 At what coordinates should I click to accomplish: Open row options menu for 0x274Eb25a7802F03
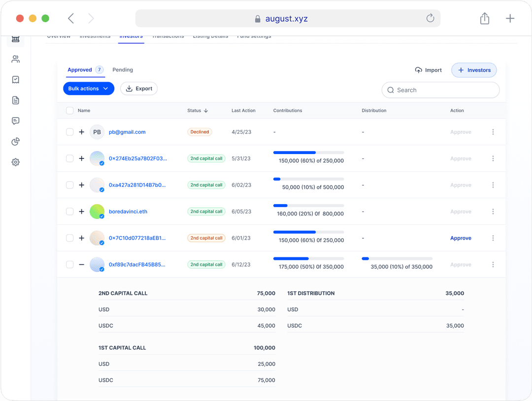click(x=493, y=158)
